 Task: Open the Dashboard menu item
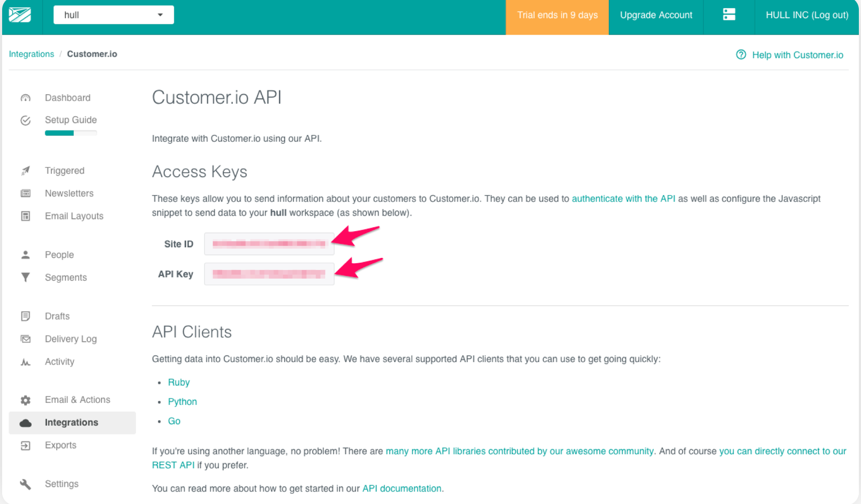coord(67,98)
